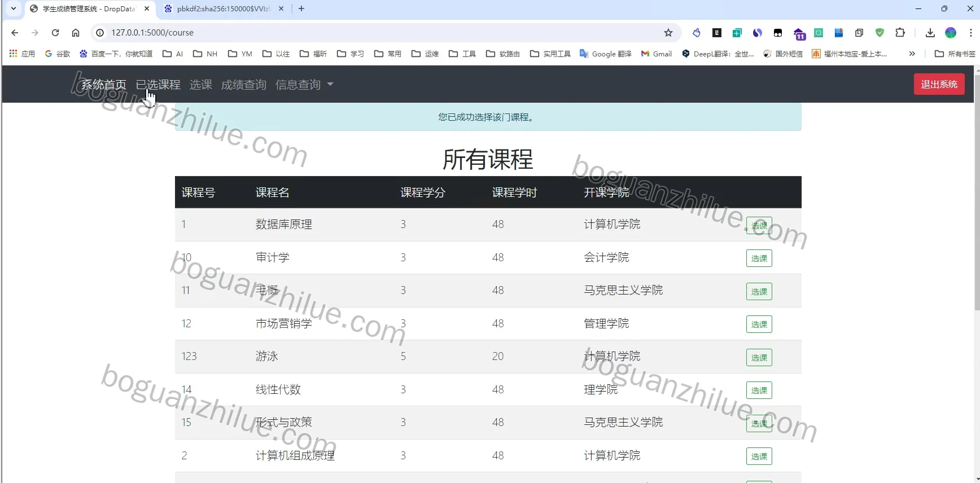Click 选课 for 游泳
Image resolution: width=980 pixels, height=483 pixels.
pos(759,358)
